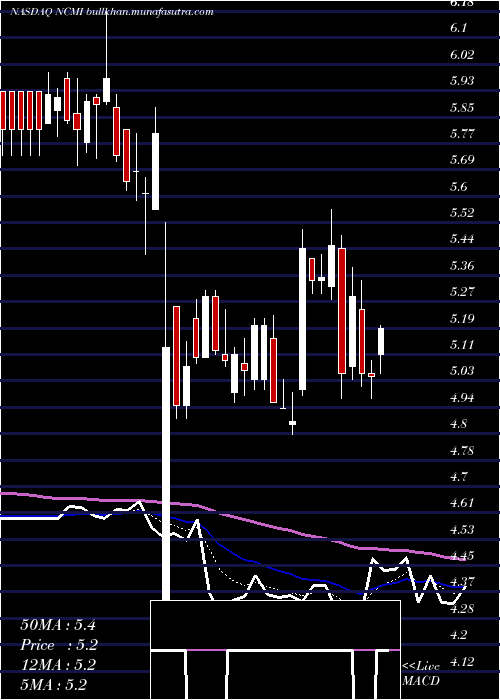Select the 5MA : 5.2 legend entry
This screenshot has width=500, height=700.
(x=53, y=685)
